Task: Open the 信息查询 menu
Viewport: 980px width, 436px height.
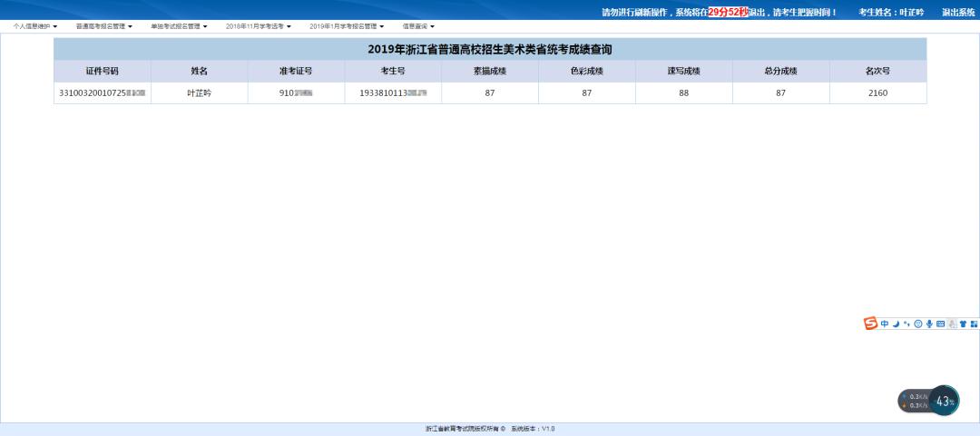Action: pos(418,26)
